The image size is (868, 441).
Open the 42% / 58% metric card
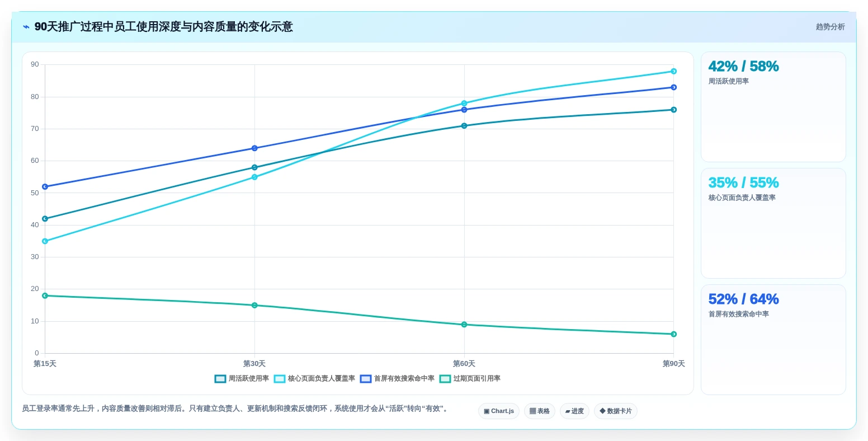tap(773, 107)
